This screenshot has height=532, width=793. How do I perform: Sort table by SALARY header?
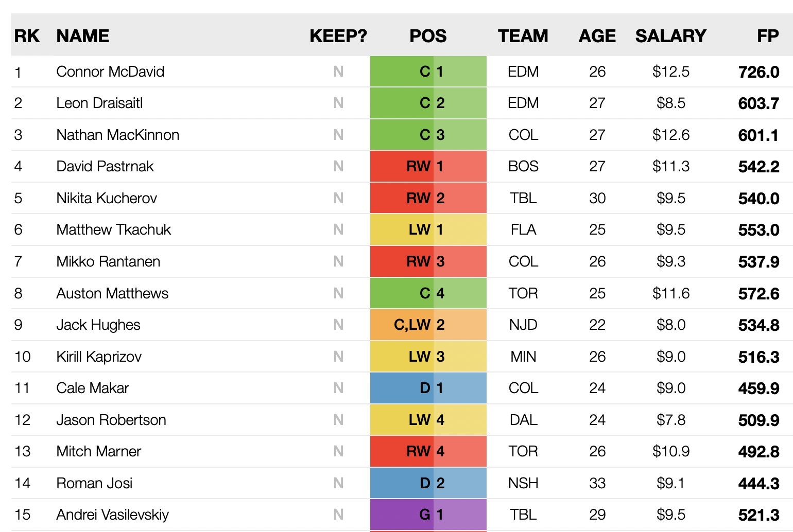[x=670, y=36]
